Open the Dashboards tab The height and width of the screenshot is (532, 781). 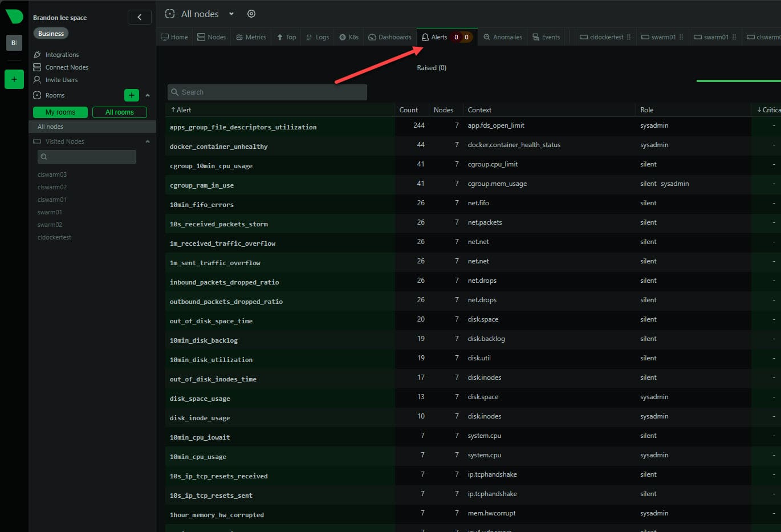click(x=390, y=36)
